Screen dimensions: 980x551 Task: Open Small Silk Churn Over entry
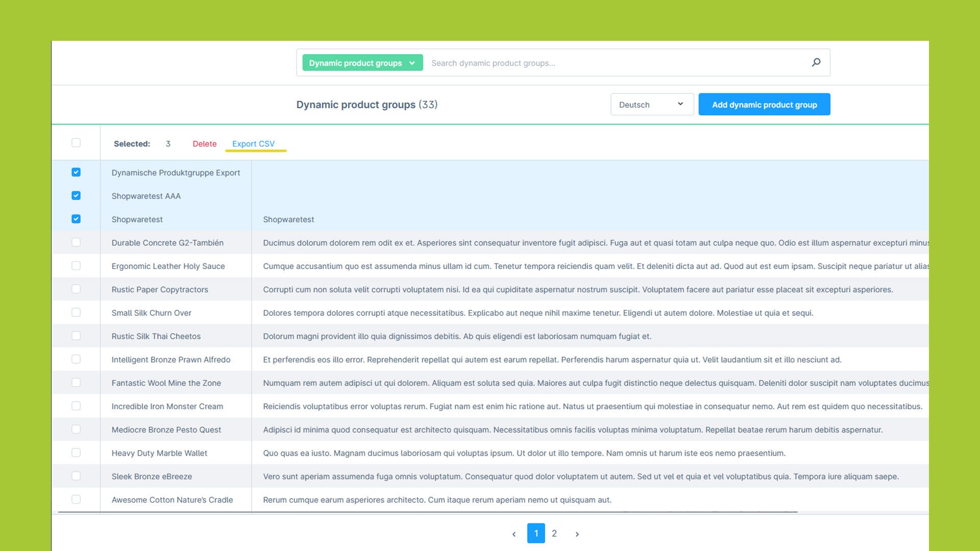[x=151, y=313]
